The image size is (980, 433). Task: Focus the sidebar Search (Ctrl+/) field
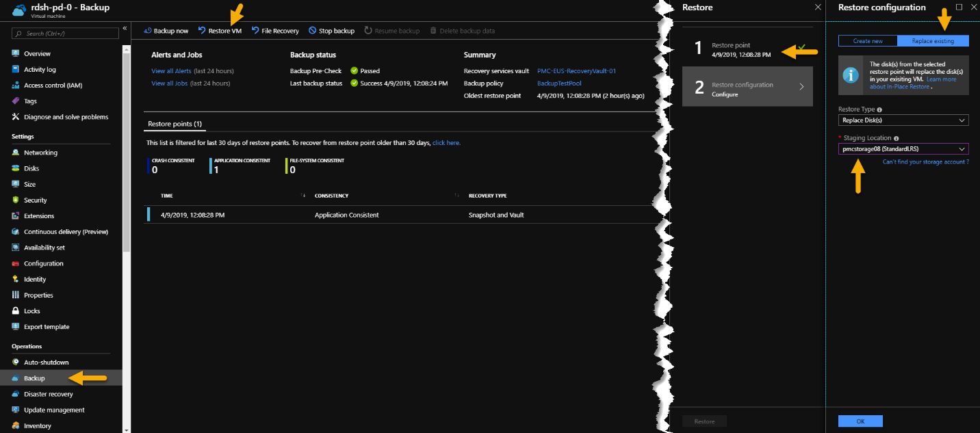(65, 33)
